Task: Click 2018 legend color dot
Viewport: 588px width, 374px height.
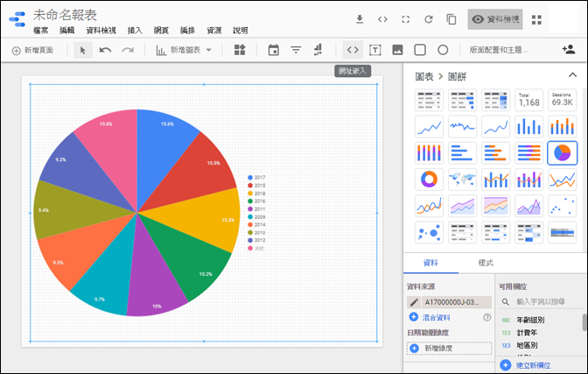Action: (x=250, y=194)
